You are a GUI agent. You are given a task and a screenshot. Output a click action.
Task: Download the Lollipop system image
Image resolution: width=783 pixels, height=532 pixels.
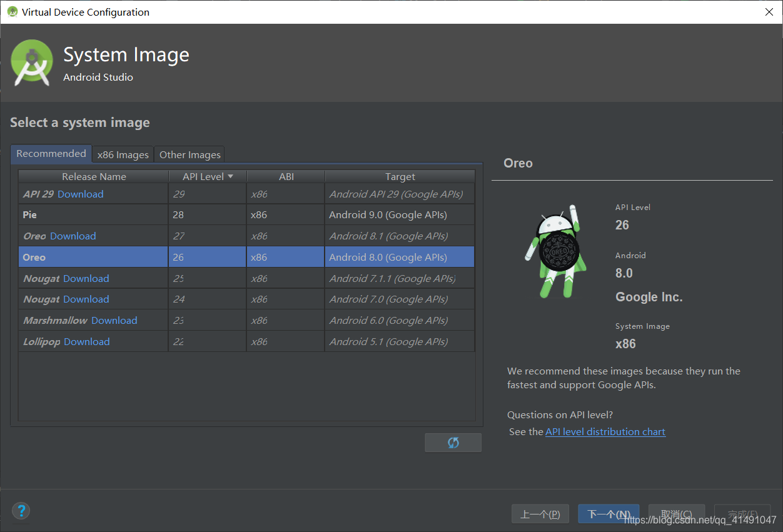(x=87, y=341)
